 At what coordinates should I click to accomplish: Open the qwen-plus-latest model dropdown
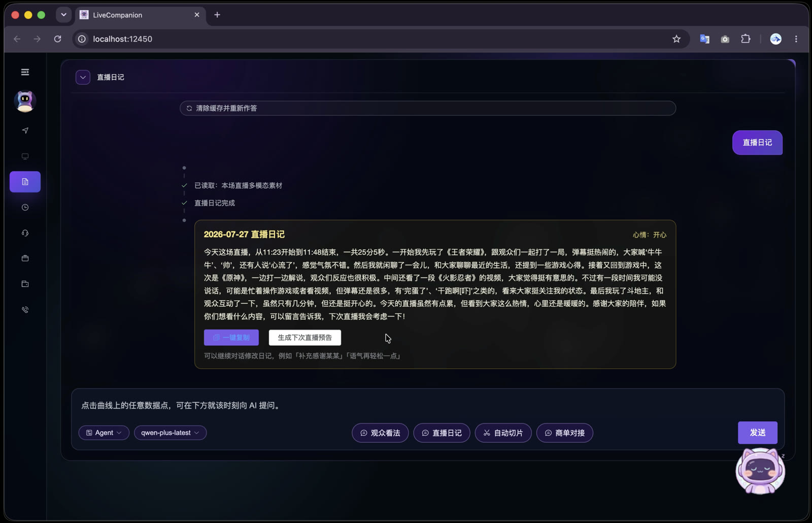tap(170, 433)
